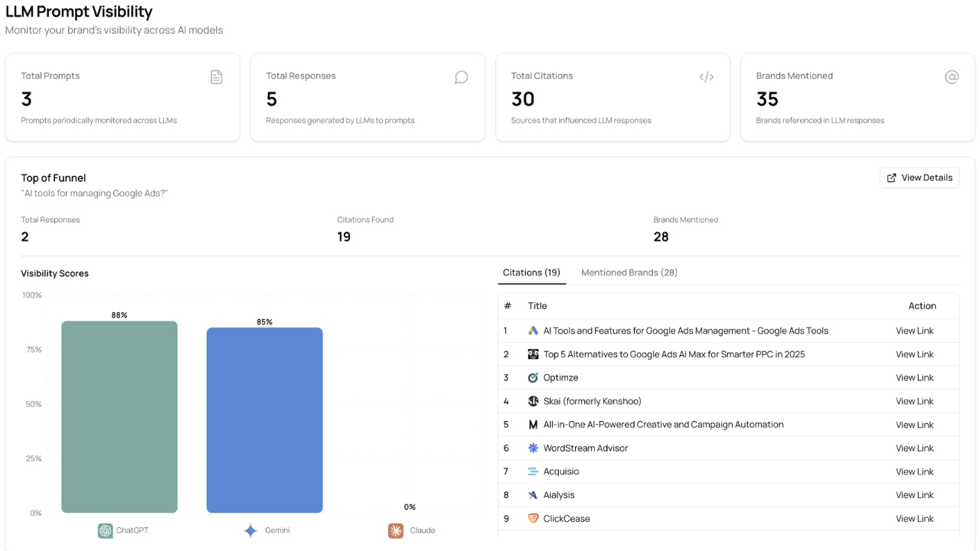The width and height of the screenshot is (980, 551).
Task: Click the Google Ads logo in first citation
Action: [533, 331]
